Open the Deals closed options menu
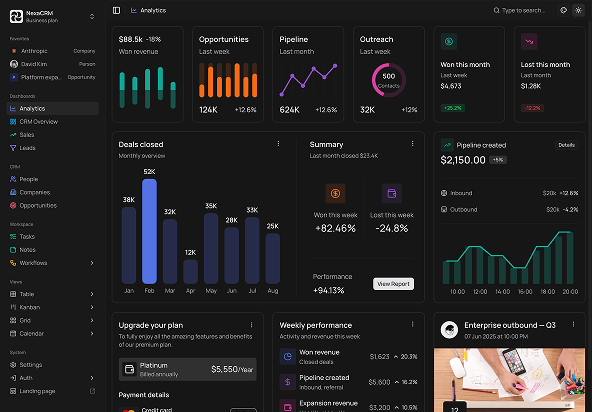Image resolution: width=592 pixels, height=412 pixels. click(x=278, y=144)
